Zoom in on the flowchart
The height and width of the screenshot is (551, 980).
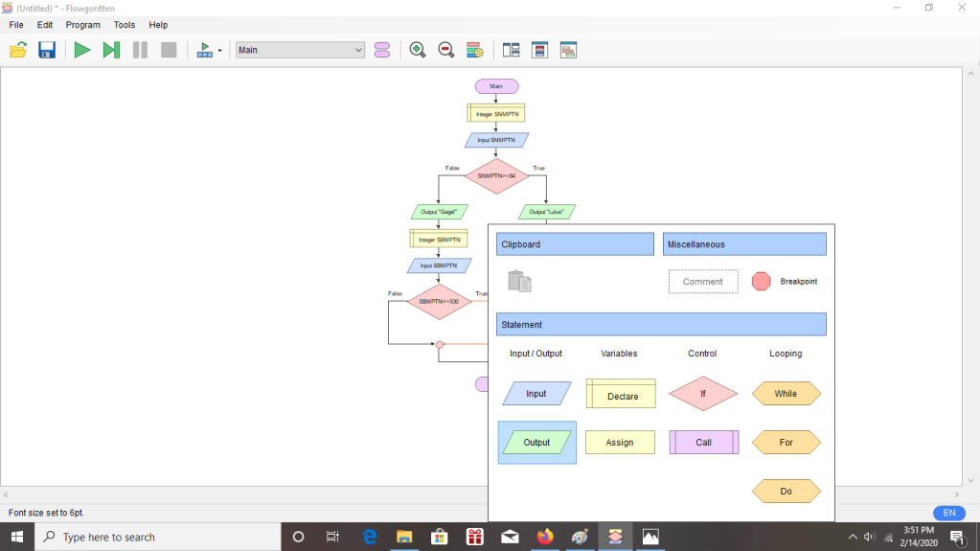click(x=418, y=50)
